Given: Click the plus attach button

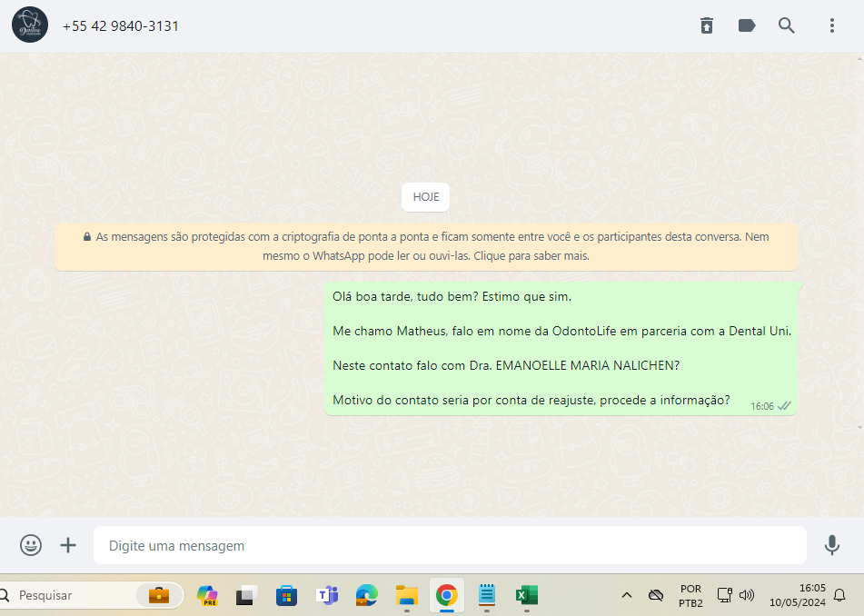Looking at the screenshot, I should 68,545.
